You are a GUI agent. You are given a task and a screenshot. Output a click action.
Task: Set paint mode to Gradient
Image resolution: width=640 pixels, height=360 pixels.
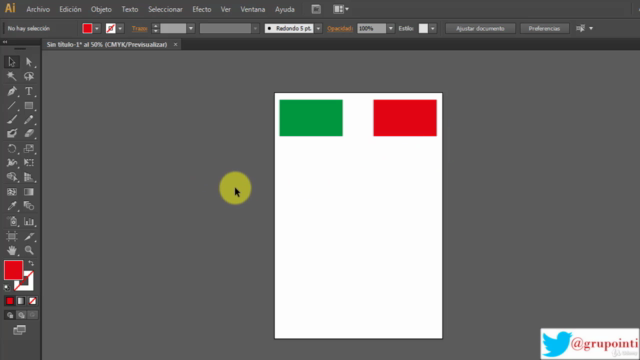coord(21,301)
